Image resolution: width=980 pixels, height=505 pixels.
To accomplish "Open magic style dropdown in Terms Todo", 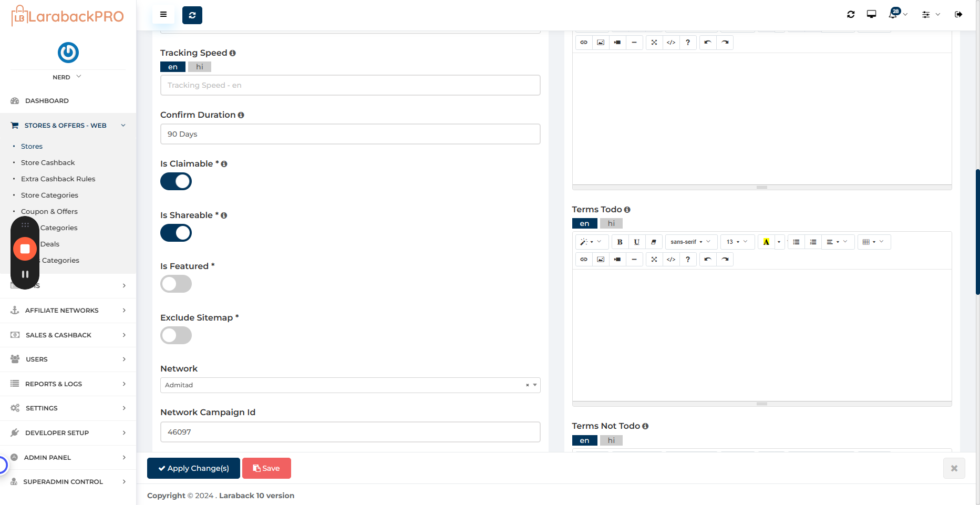I will pyautogui.click(x=592, y=242).
